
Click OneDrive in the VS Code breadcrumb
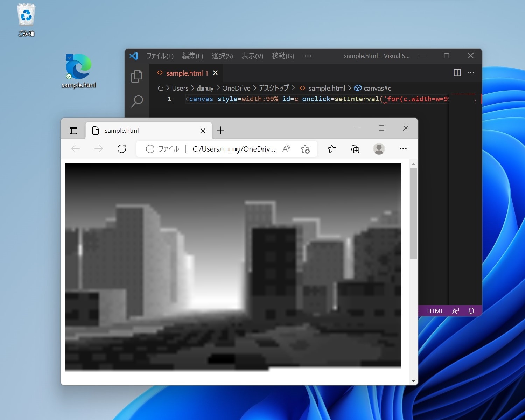tap(236, 88)
